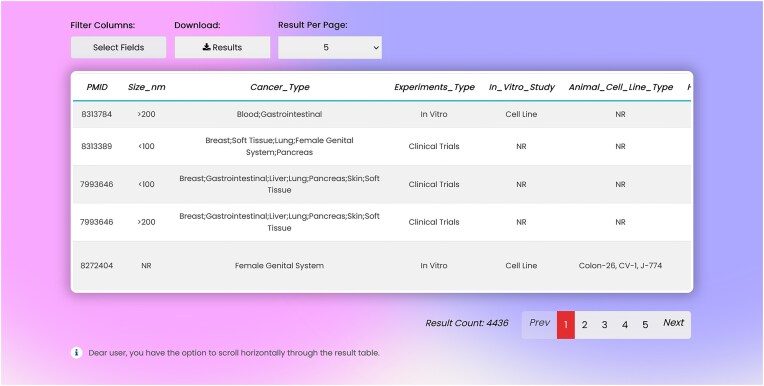Click the Experiments_Type column header

click(x=434, y=87)
